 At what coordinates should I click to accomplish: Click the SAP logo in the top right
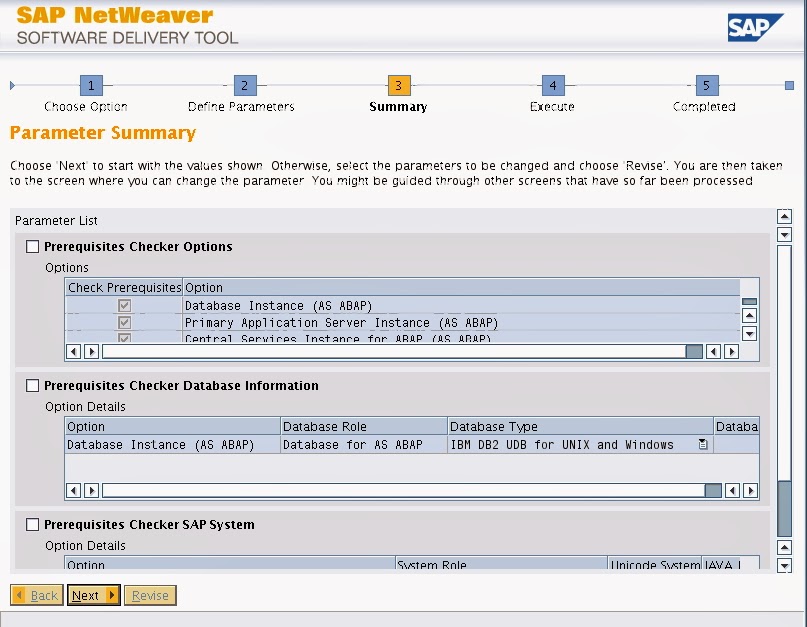tap(757, 26)
